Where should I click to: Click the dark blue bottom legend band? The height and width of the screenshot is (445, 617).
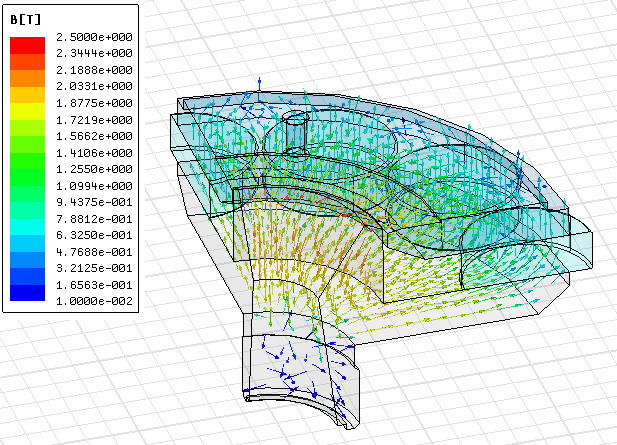point(27,293)
